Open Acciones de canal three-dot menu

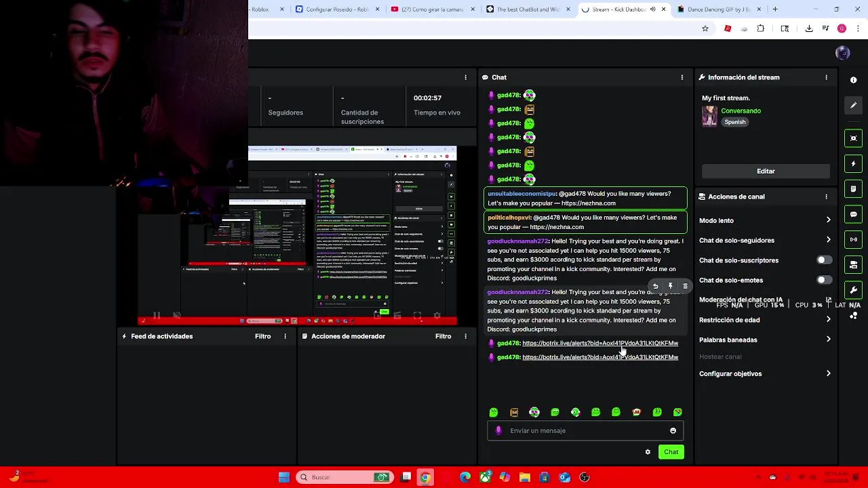pyautogui.click(x=826, y=197)
